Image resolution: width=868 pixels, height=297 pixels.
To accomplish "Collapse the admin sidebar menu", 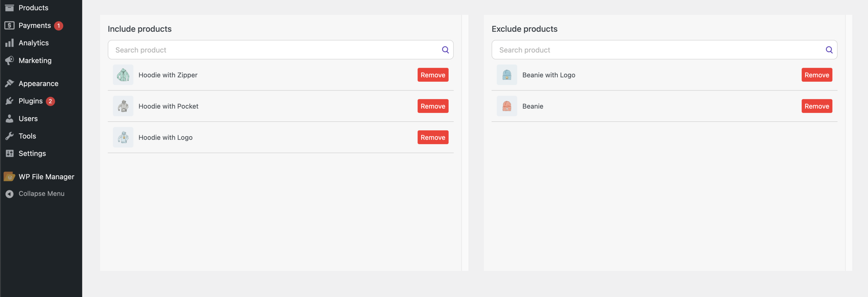I will (x=41, y=194).
